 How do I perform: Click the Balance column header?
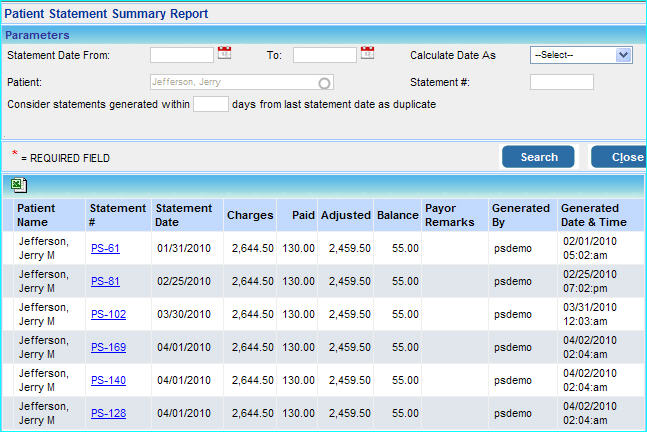397,215
